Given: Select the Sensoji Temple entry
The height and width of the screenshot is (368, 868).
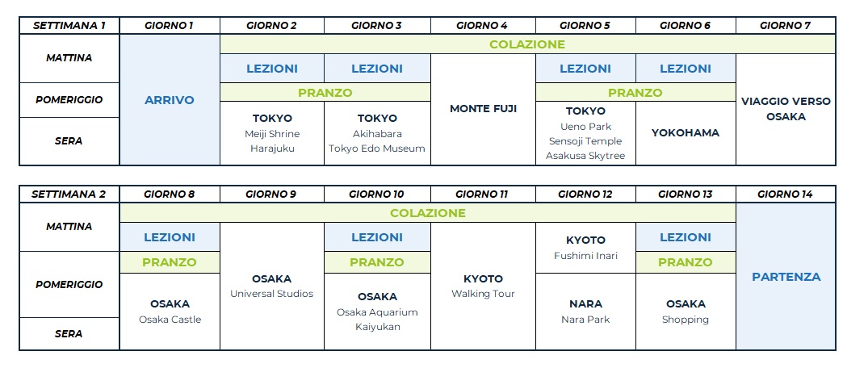Looking at the screenshot, I should pos(585,141).
